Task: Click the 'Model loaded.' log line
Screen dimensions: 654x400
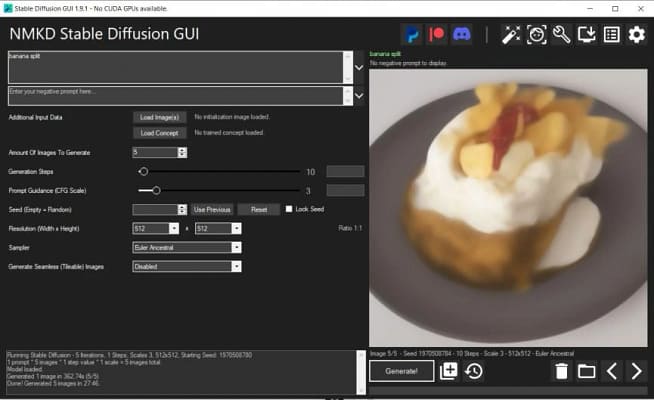Action: [x=25, y=369]
